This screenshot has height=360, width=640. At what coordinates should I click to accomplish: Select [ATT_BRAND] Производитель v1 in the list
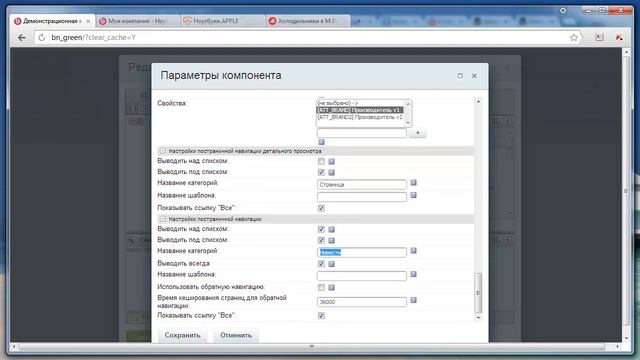pyautogui.click(x=360, y=110)
